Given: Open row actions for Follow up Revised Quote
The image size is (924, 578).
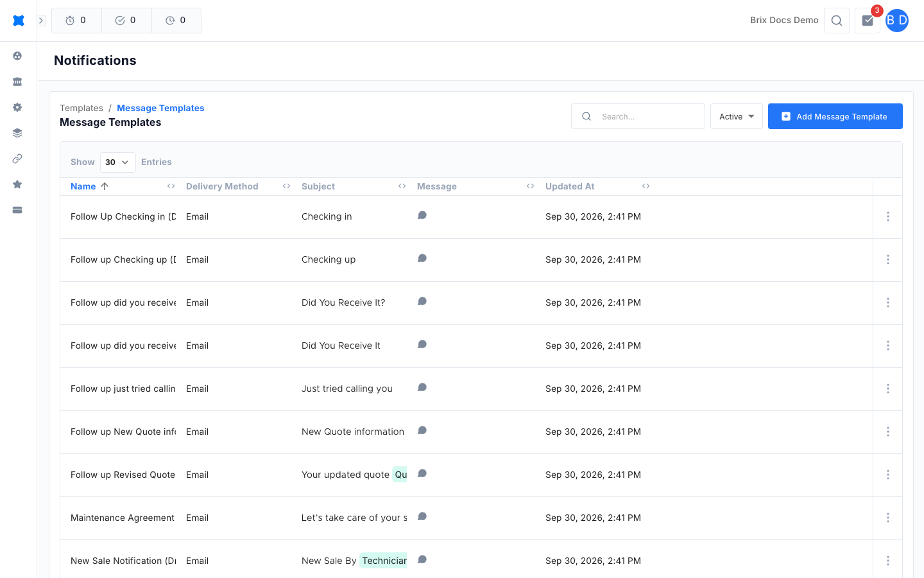Looking at the screenshot, I should 888,475.
